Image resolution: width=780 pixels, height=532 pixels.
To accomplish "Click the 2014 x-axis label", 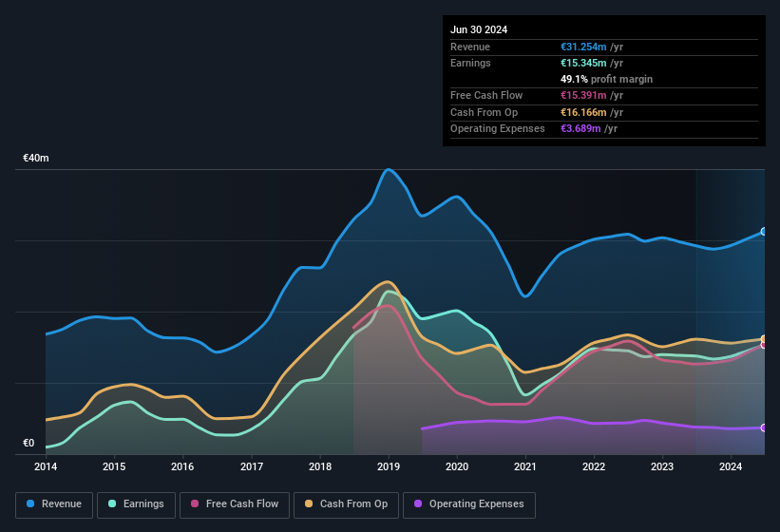I will point(46,466).
